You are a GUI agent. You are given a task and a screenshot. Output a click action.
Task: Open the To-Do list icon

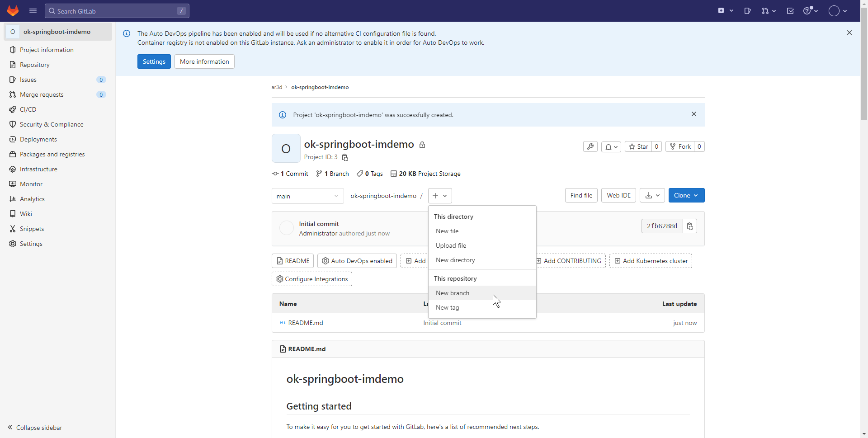click(790, 11)
